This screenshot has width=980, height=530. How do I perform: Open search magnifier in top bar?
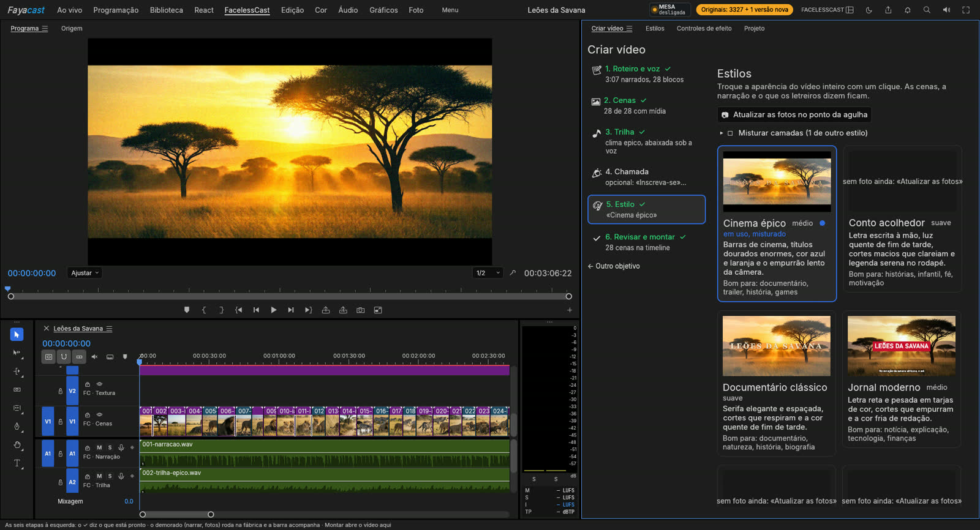pyautogui.click(x=927, y=10)
